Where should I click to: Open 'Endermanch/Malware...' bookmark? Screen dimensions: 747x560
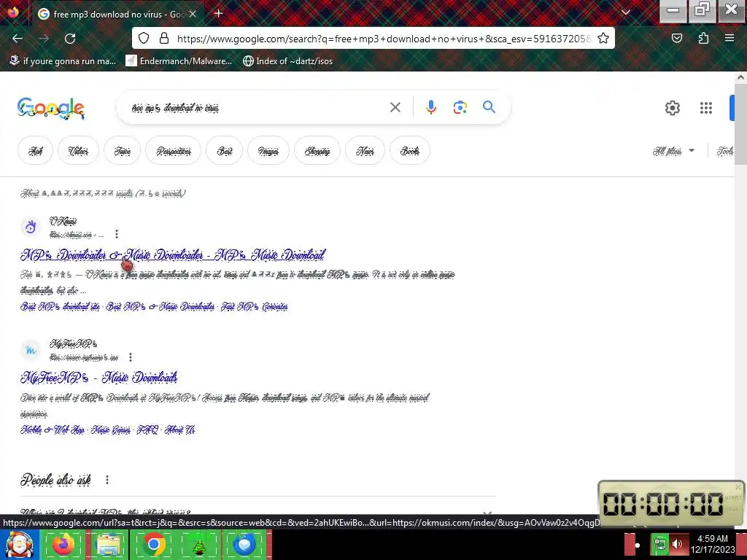(179, 61)
